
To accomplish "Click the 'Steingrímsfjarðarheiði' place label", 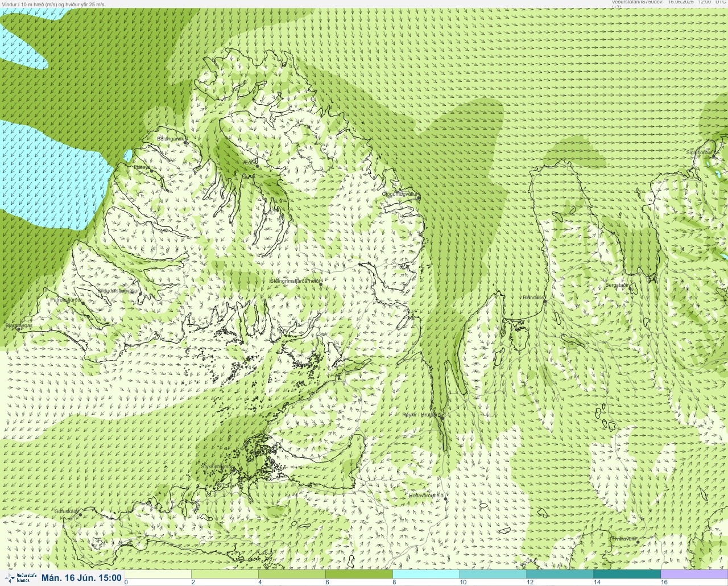I will pyautogui.click(x=294, y=281).
